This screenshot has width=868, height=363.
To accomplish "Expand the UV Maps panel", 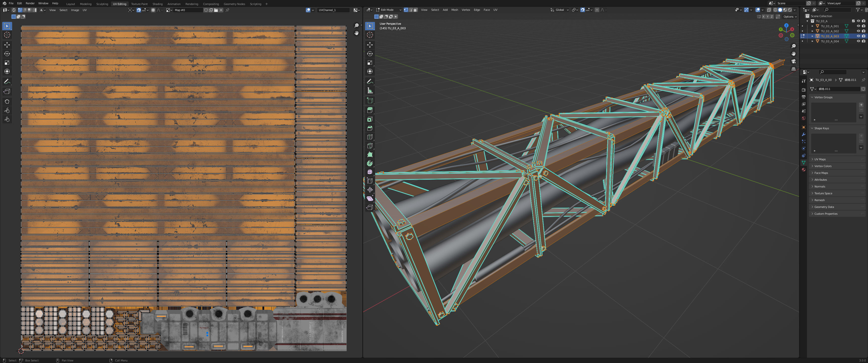I will (x=837, y=159).
